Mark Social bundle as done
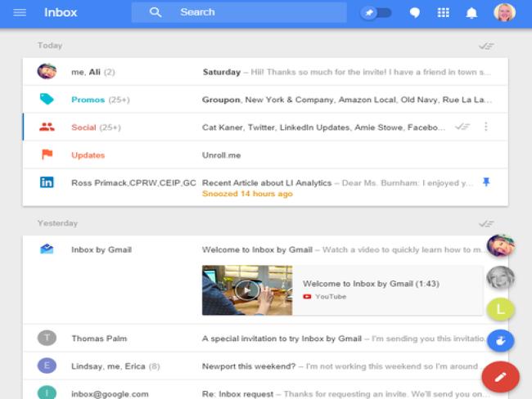Screen dimensions: 532x399 click(x=462, y=127)
